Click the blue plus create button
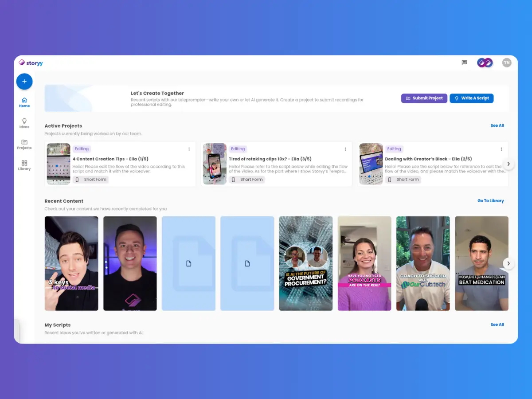The width and height of the screenshot is (532, 399). (24, 82)
